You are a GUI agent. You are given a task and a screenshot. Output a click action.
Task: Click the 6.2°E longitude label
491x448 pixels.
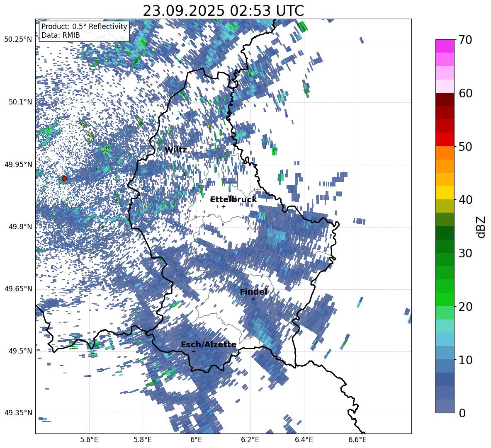[250, 440]
